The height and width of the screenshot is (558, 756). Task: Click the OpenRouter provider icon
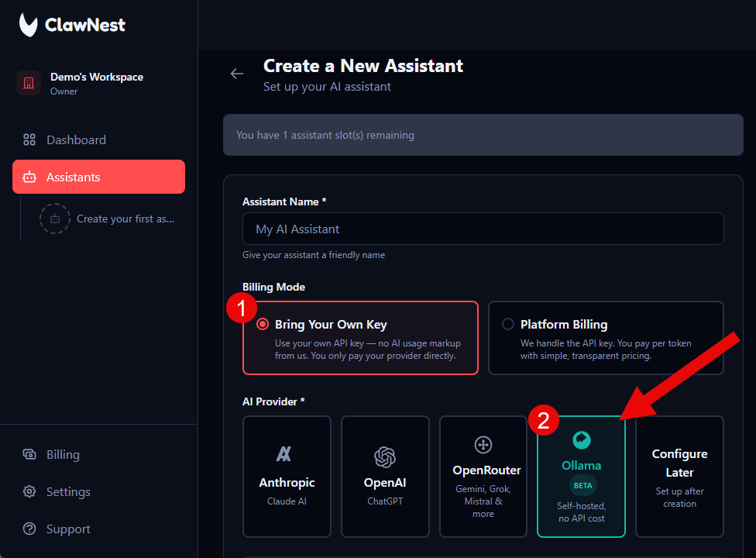483,444
